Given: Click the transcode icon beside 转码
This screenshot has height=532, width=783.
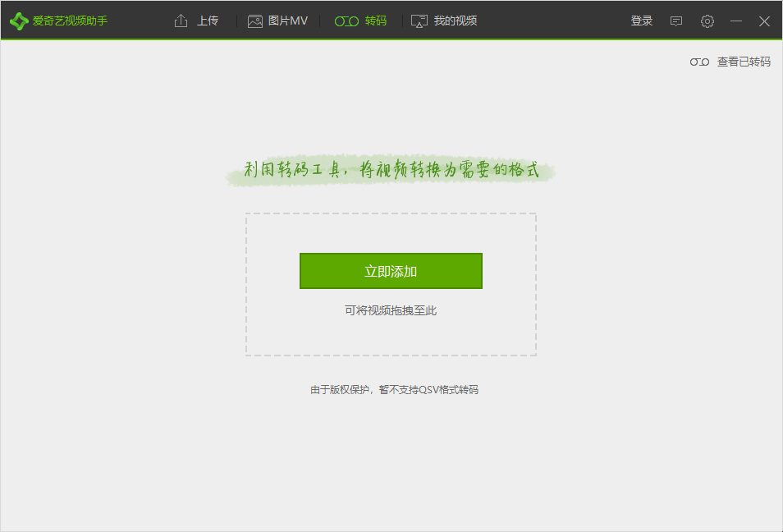Looking at the screenshot, I should click(346, 21).
